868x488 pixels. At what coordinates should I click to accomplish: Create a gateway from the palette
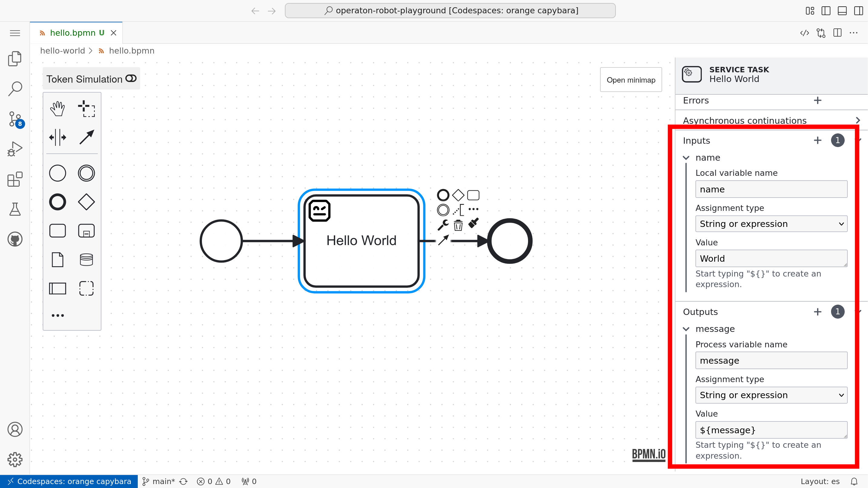[86, 202]
